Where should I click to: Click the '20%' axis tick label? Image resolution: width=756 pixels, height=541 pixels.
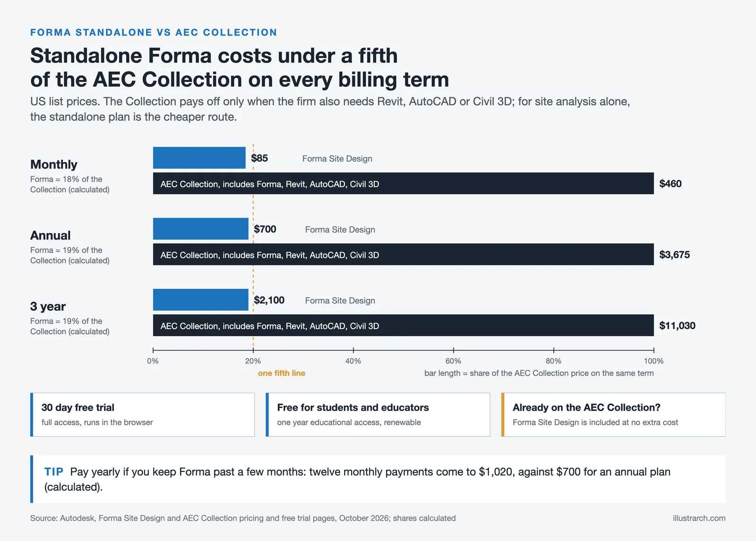(x=253, y=361)
